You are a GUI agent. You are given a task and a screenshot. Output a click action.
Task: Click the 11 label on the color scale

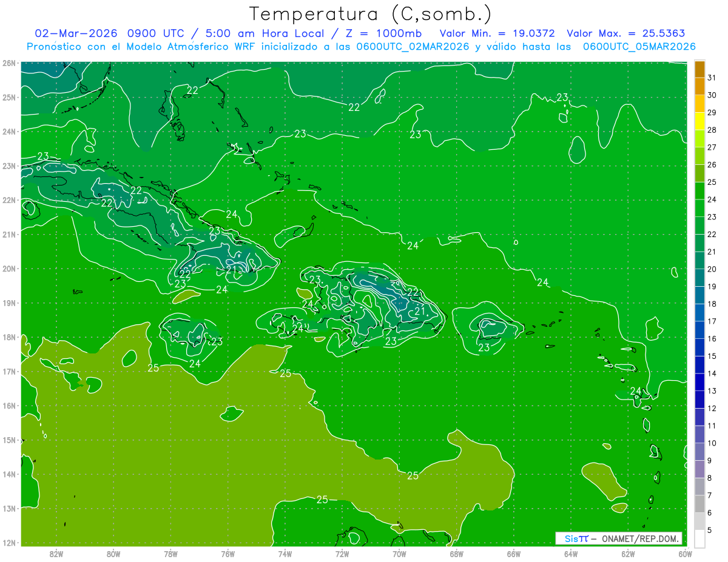tap(712, 426)
